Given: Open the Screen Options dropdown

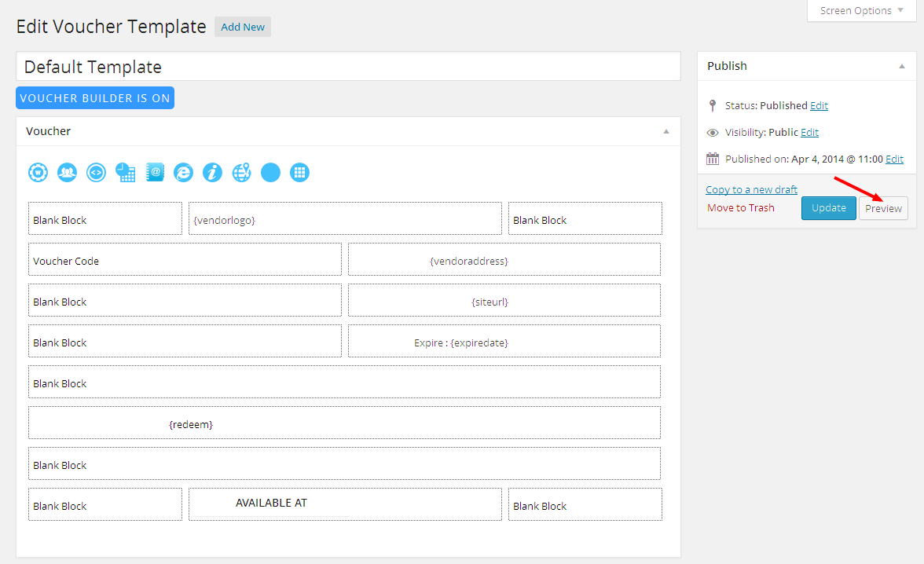Looking at the screenshot, I should point(861,11).
